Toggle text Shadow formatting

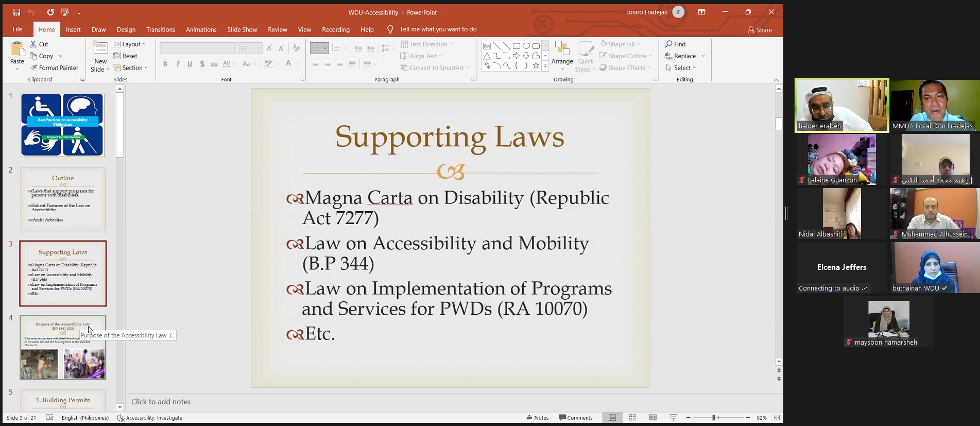[x=202, y=64]
